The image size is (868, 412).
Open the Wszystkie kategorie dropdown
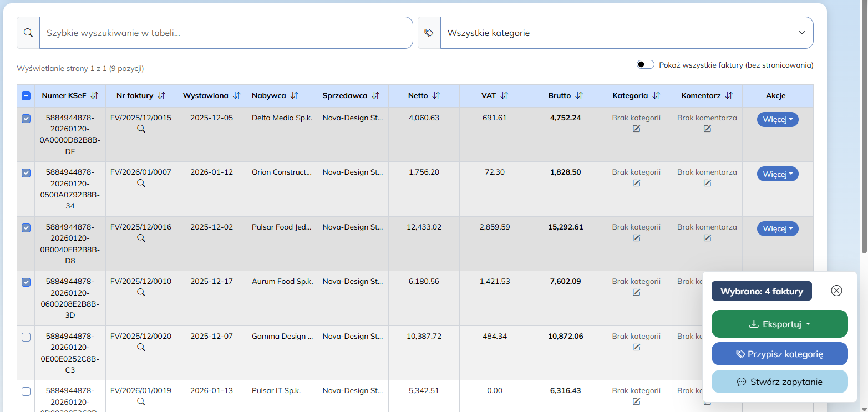pyautogui.click(x=627, y=33)
